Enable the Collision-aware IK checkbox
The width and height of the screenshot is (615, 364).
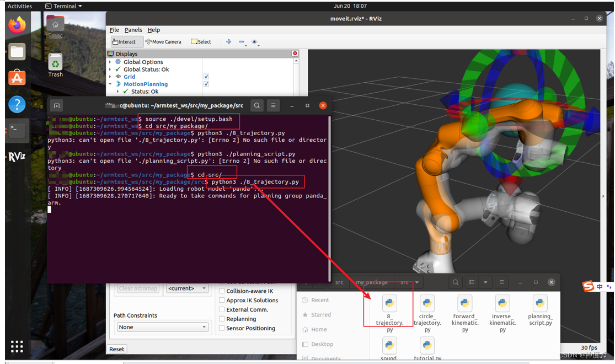tap(222, 291)
